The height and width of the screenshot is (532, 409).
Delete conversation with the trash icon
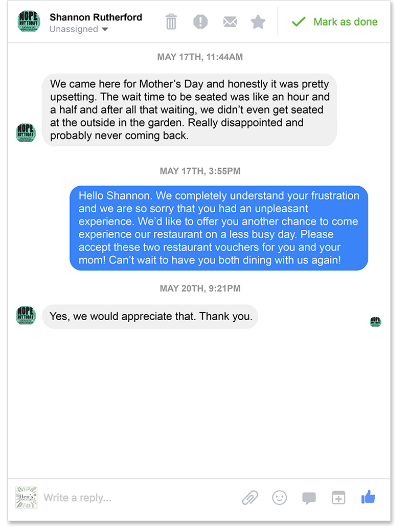coord(171,21)
